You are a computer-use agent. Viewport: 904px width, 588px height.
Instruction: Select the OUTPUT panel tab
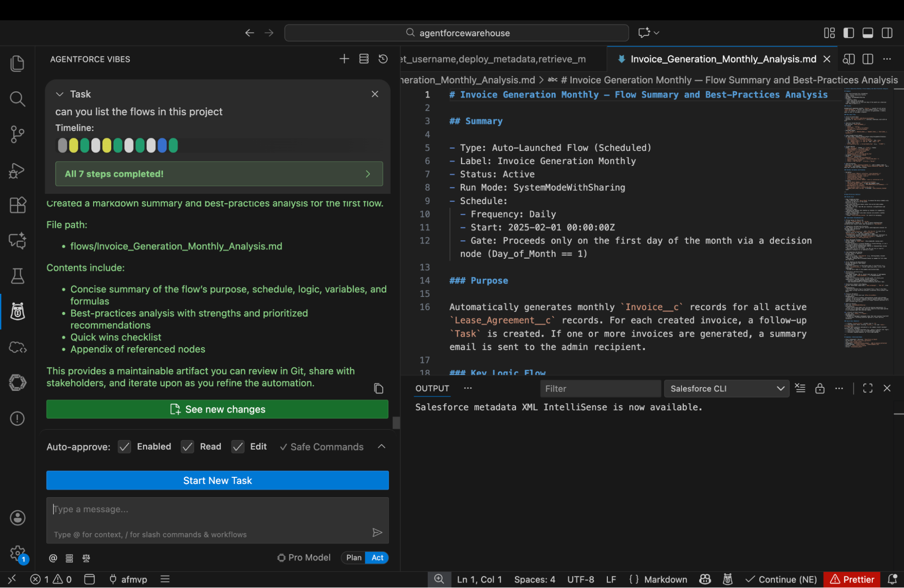click(x=431, y=388)
